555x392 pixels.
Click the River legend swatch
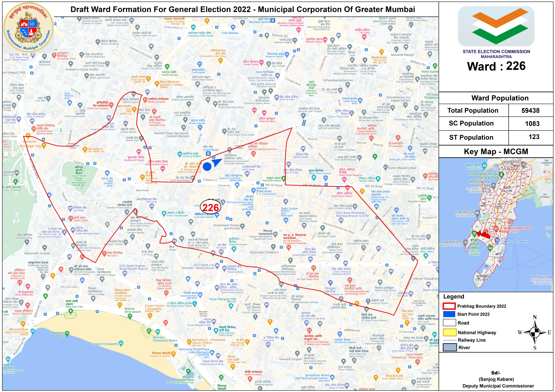(449, 347)
